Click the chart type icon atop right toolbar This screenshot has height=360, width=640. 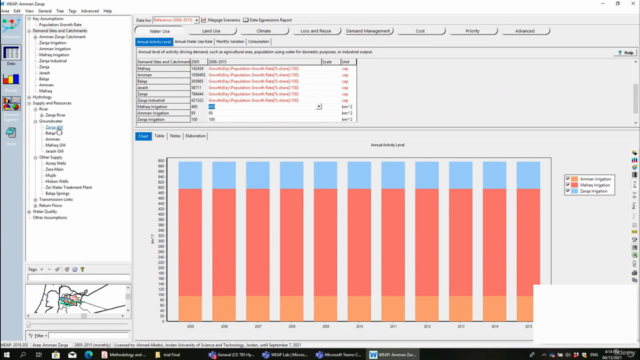634,153
